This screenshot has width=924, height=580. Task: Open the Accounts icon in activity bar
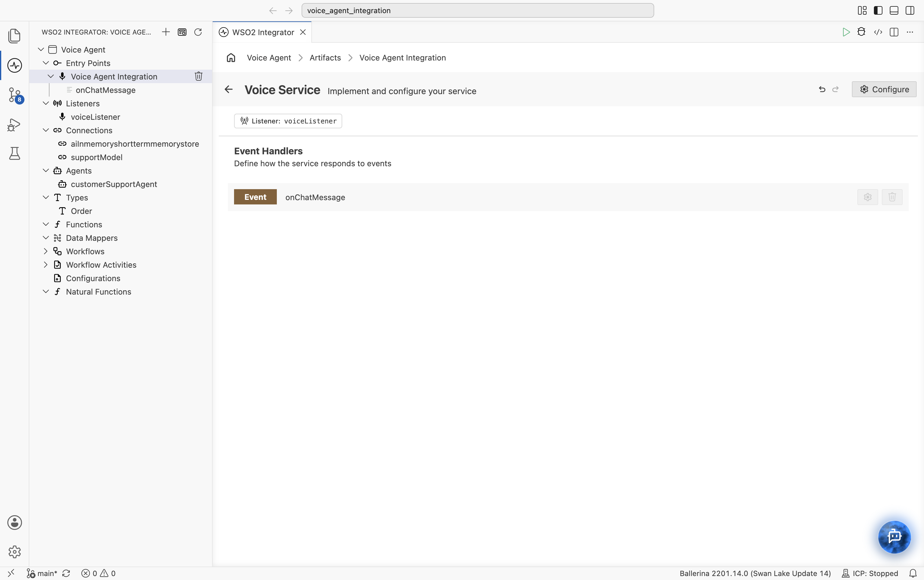tap(14, 523)
